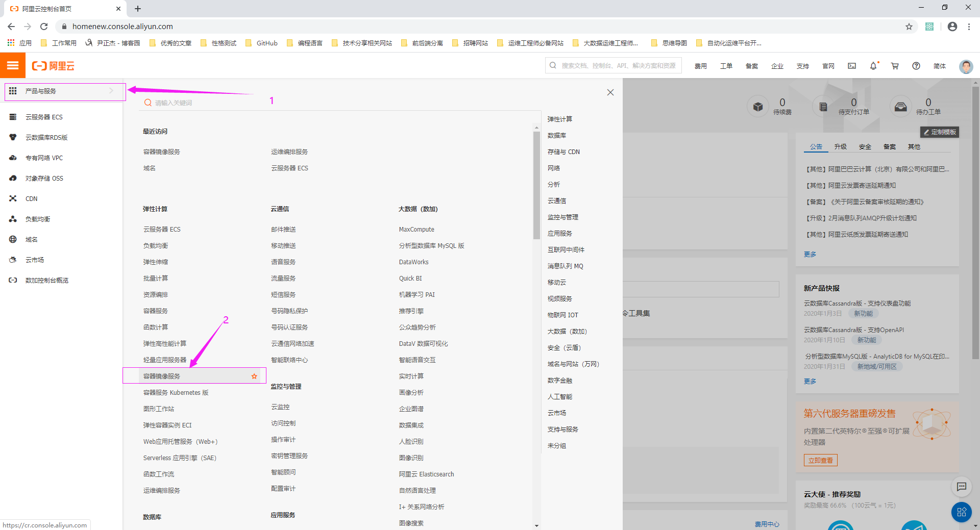Open the Cloud Shell terminal icon

pos(852,66)
